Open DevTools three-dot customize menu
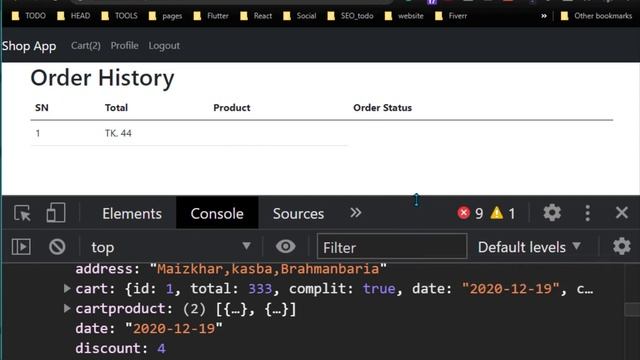Viewport: 640px width, 360px height. (x=587, y=213)
